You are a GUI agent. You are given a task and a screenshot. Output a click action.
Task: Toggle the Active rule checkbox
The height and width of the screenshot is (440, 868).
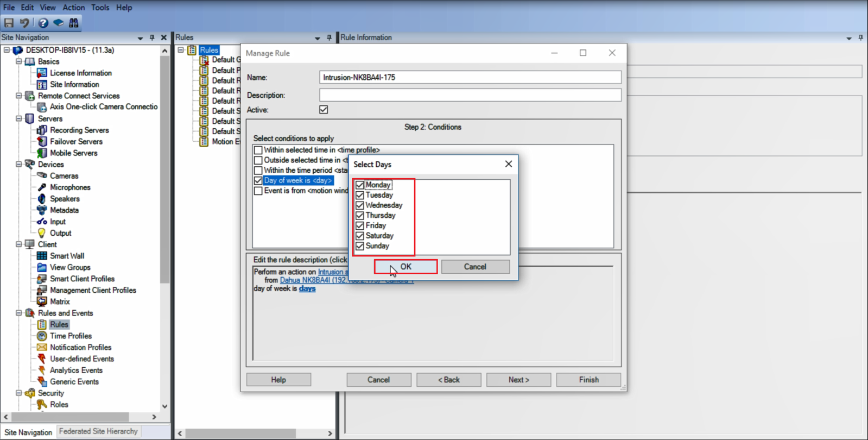point(324,110)
